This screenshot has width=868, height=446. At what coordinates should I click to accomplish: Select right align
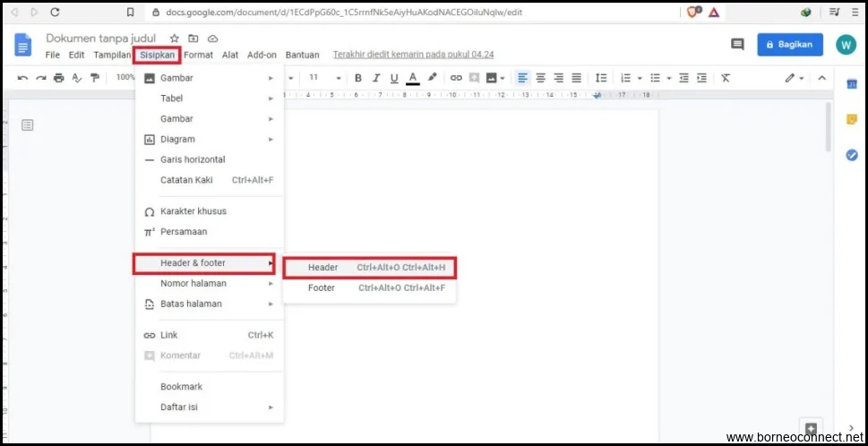pyautogui.click(x=559, y=78)
